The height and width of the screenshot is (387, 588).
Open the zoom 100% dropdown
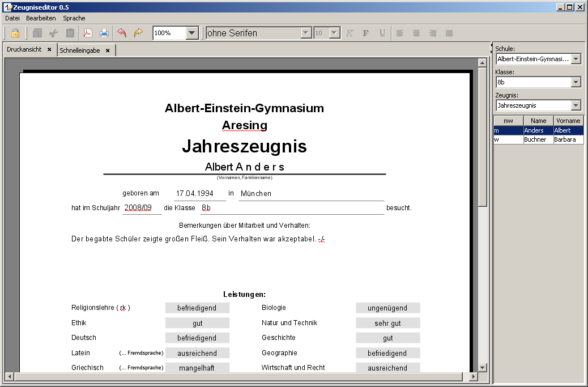coord(192,33)
